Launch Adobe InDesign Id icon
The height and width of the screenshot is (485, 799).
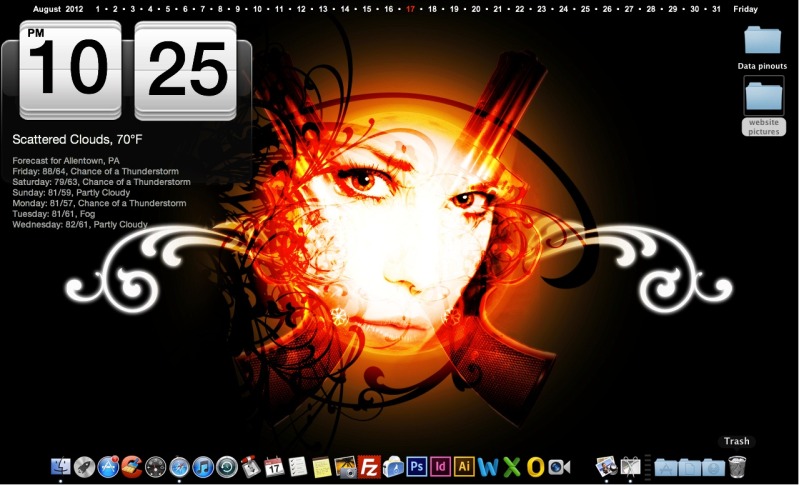(440, 467)
